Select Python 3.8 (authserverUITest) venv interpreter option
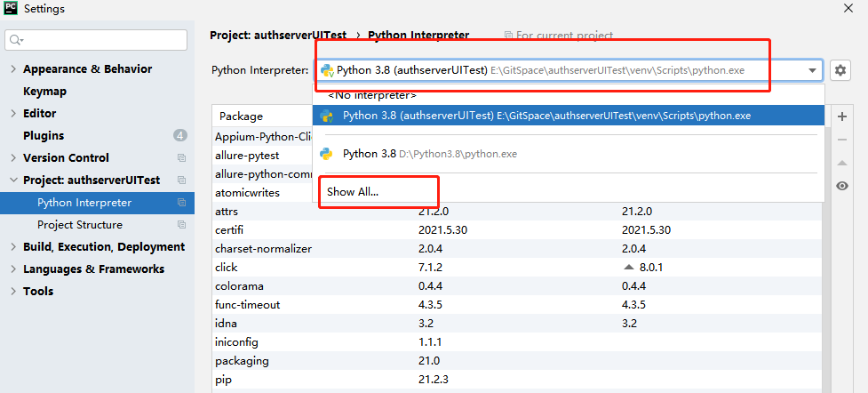Image resolution: width=868 pixels, height=393 pixels. tap(569, 116)
